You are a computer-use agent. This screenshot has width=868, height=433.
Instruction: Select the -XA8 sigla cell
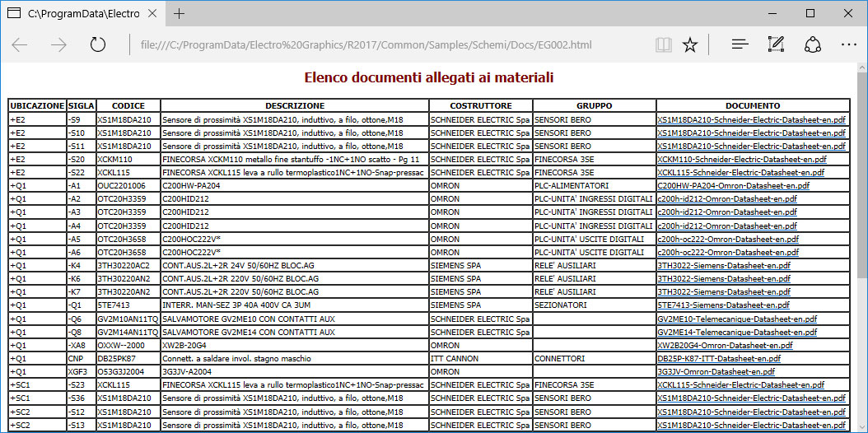(x=81, y=345)
